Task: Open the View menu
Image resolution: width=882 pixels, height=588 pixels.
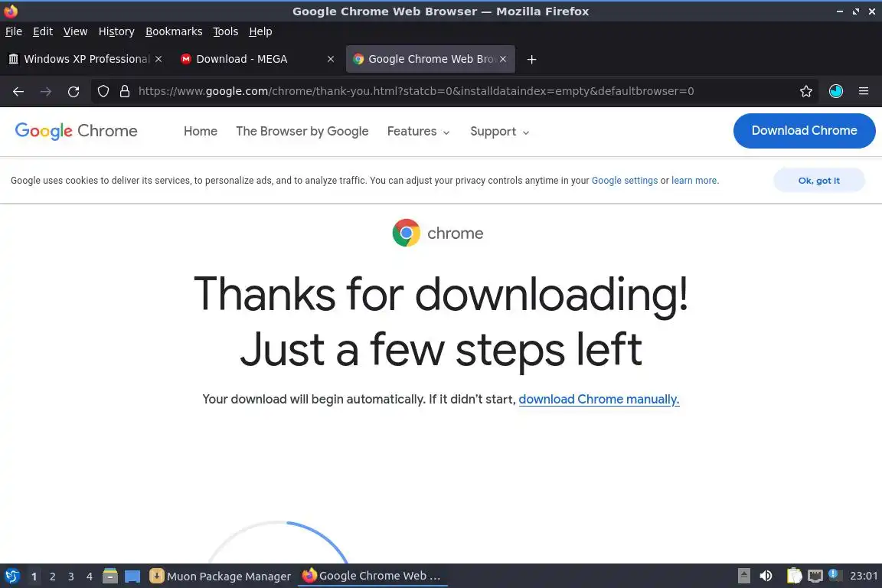Action: (x=75, y=31)
